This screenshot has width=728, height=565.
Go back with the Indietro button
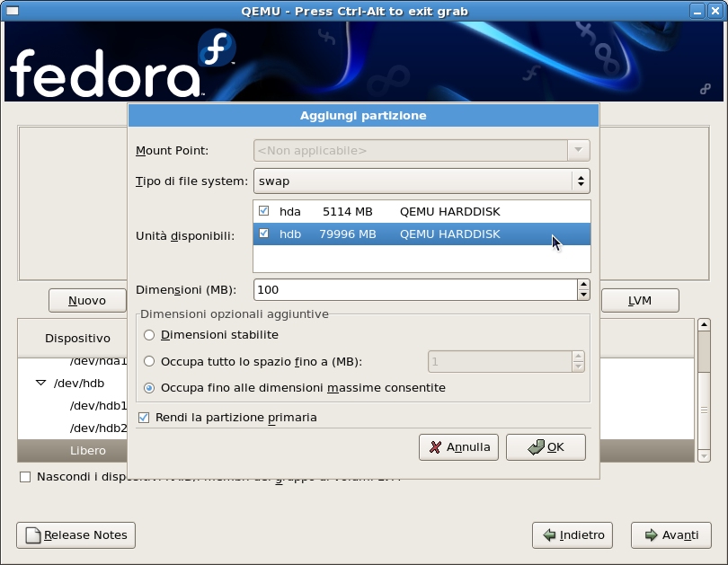573,535
